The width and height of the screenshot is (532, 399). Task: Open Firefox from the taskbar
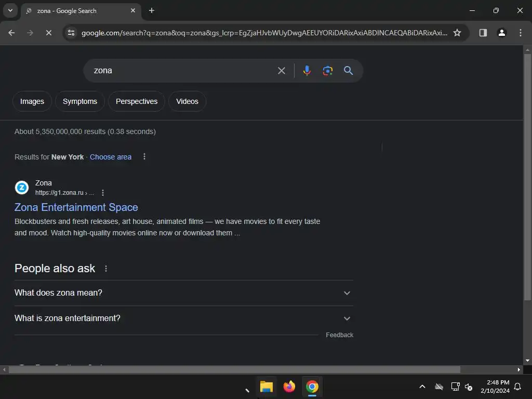[x=289, y=387]
